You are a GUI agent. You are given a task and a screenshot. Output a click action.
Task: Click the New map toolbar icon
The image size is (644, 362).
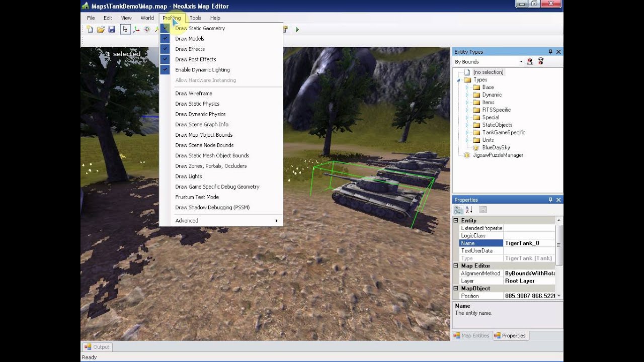[x=90, y=29]
